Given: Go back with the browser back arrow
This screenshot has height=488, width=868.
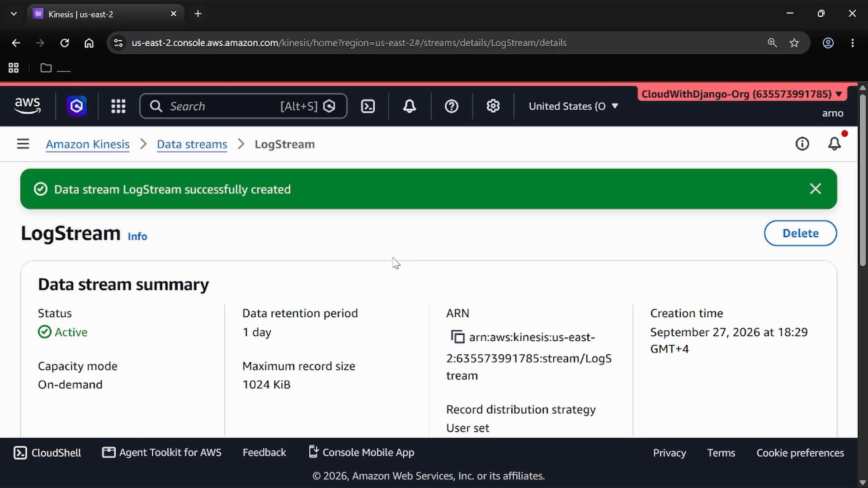Looking at the screenshot, I should coord(16,43).
